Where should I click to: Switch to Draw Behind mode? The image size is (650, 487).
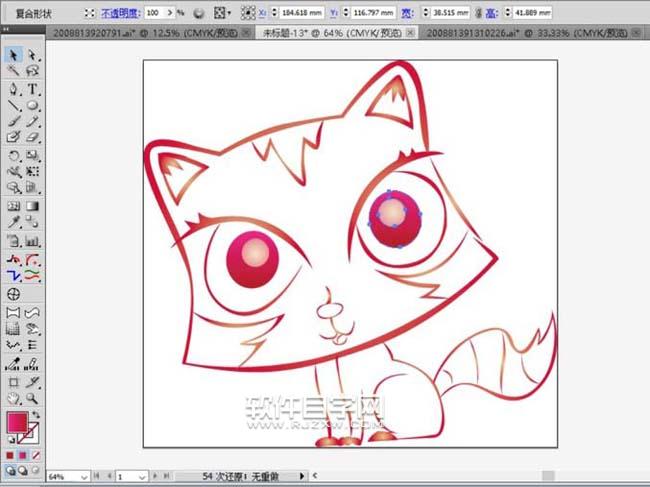[23, 470]
